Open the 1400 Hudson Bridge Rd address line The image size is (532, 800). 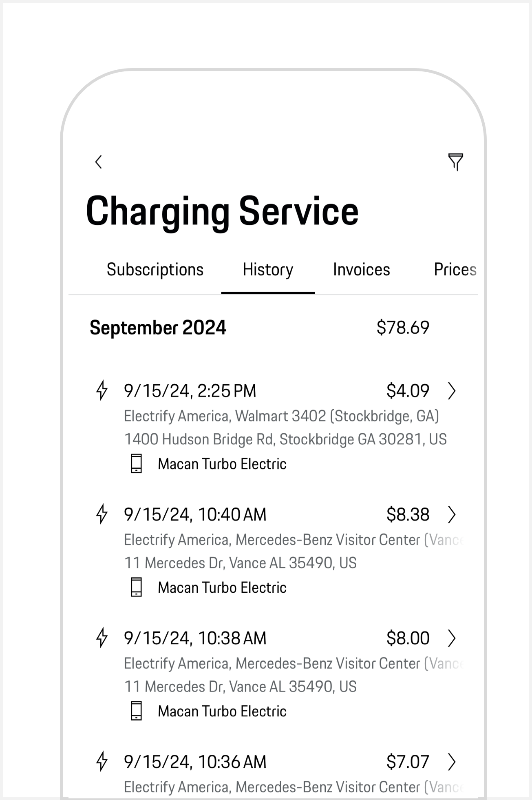click(285, 439)
